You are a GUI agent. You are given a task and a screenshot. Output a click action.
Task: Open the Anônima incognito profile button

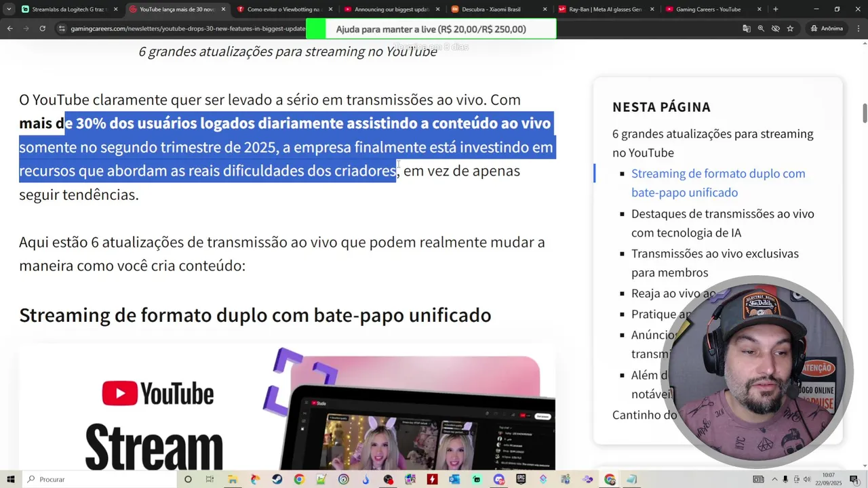coord(827,28)
